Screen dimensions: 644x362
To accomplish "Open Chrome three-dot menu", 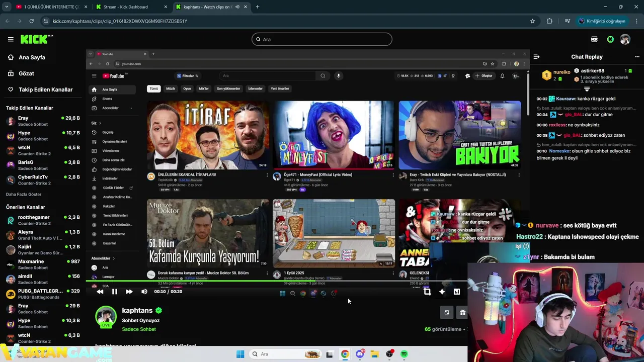I will pos(637,21).
